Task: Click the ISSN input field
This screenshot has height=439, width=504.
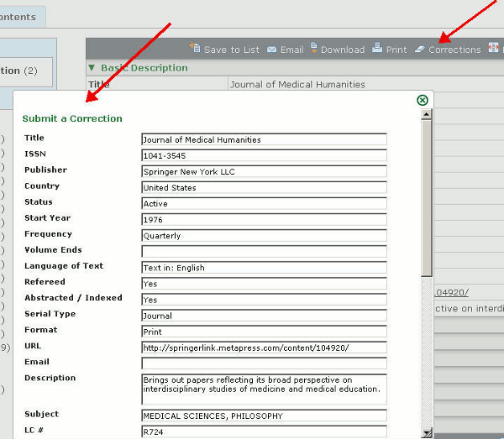Action: tap(264, 155)
